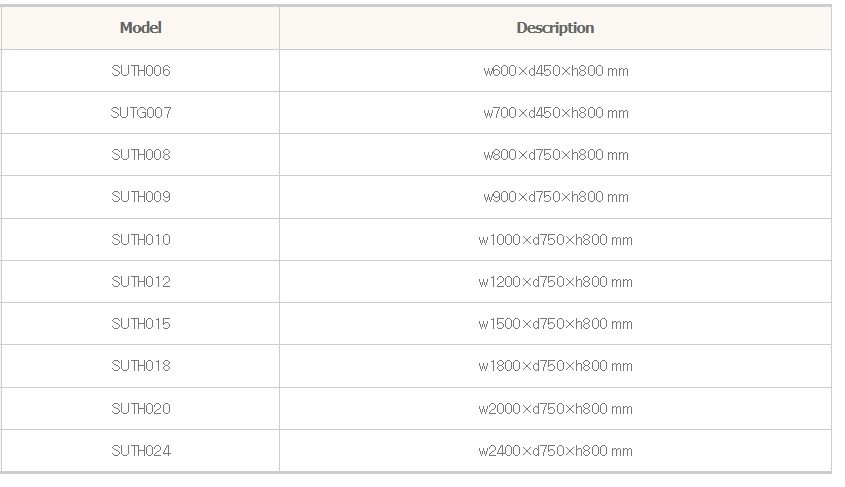Click the w700×d450×h800 mm description
Viewport: 845px width, 487px height.
[555, 113]
